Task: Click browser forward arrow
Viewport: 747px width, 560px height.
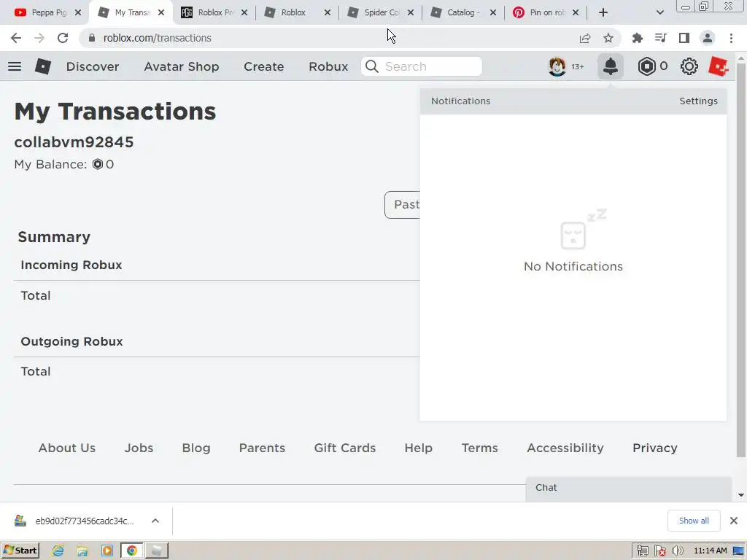Action: pos(39,38)
